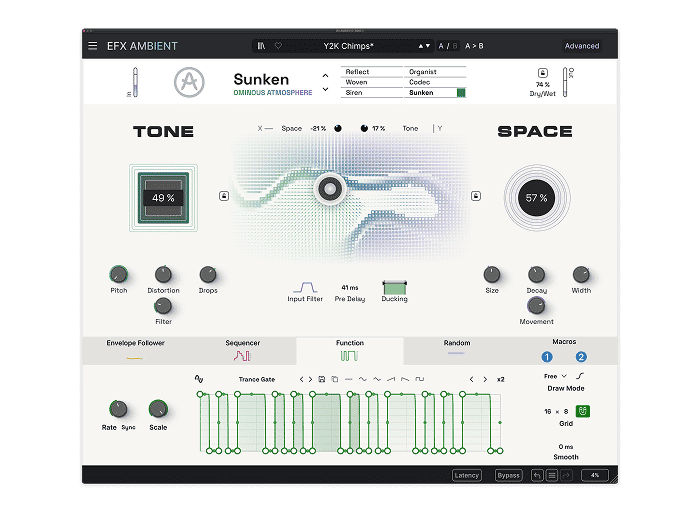700x514 pixels.
Task: Select Macro 1
Action: [547, 357]
